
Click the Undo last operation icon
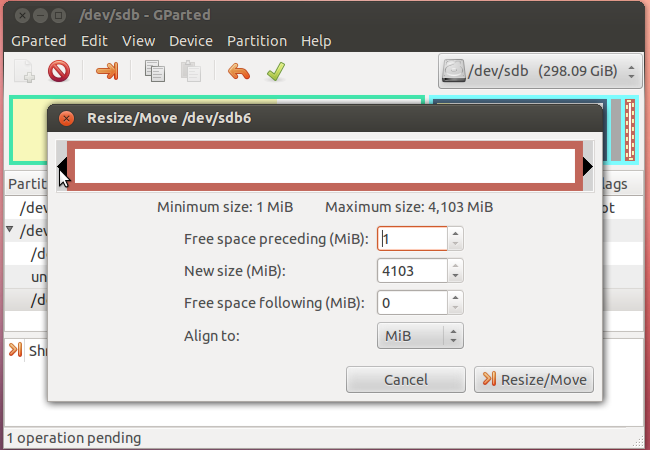click(239, 71)
